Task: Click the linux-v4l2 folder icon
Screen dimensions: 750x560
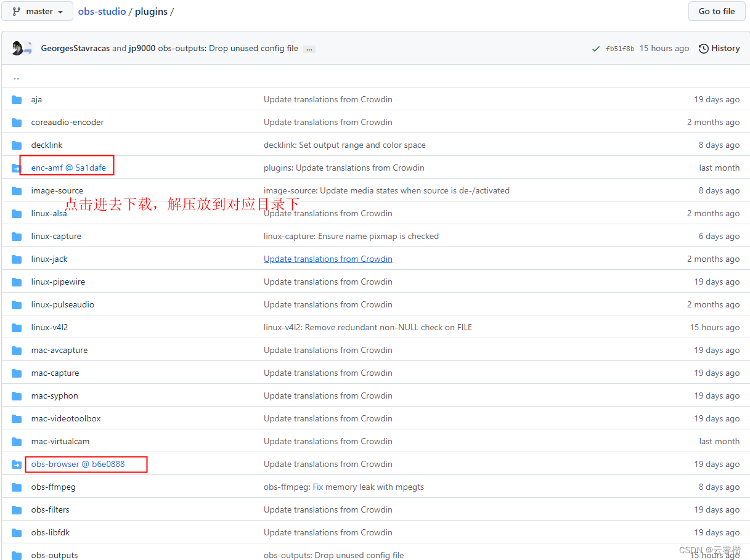Action: coord(17,328)
